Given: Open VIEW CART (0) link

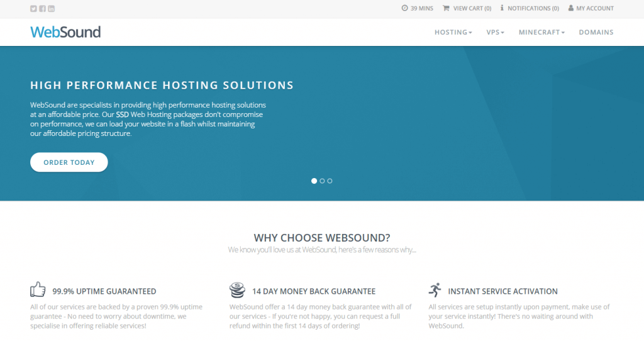Looking at the screenshot, I should pos(472,8).
